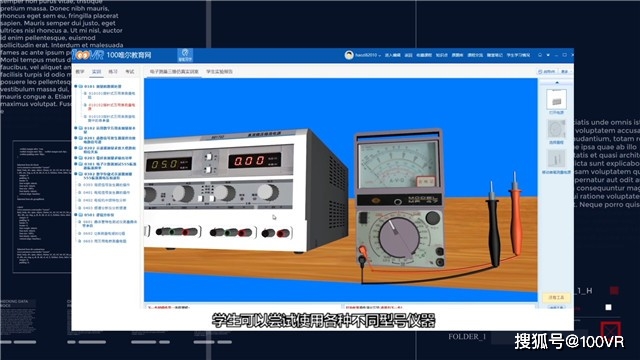Toggle the left white push switch between the knobs

click(201, 198)
